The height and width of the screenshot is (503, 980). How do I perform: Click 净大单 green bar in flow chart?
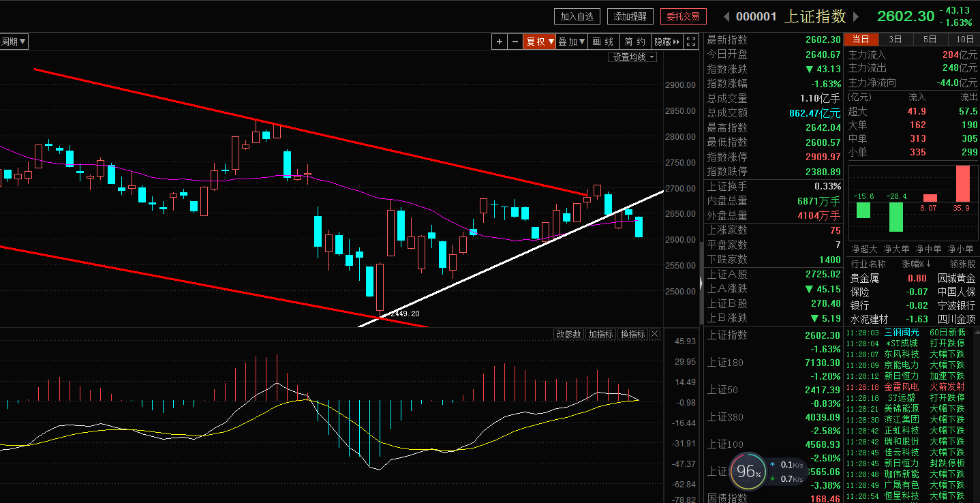coord(896,216)
